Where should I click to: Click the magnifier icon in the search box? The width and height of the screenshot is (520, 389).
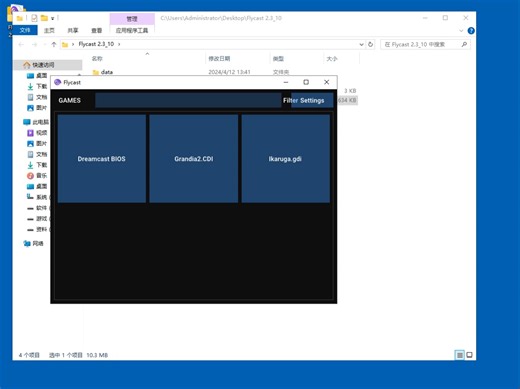click(x=464, y=44)
